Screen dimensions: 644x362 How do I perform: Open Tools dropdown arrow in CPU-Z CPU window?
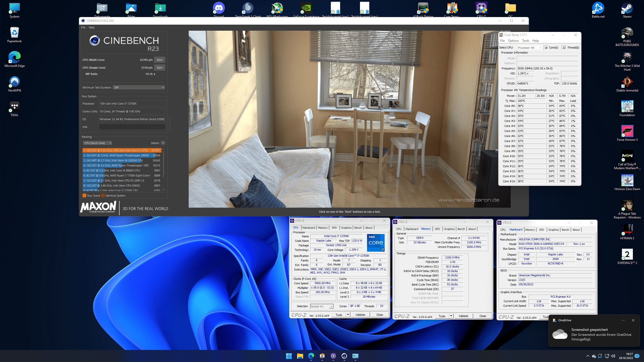pyautogui.click(x=348, y=315)
